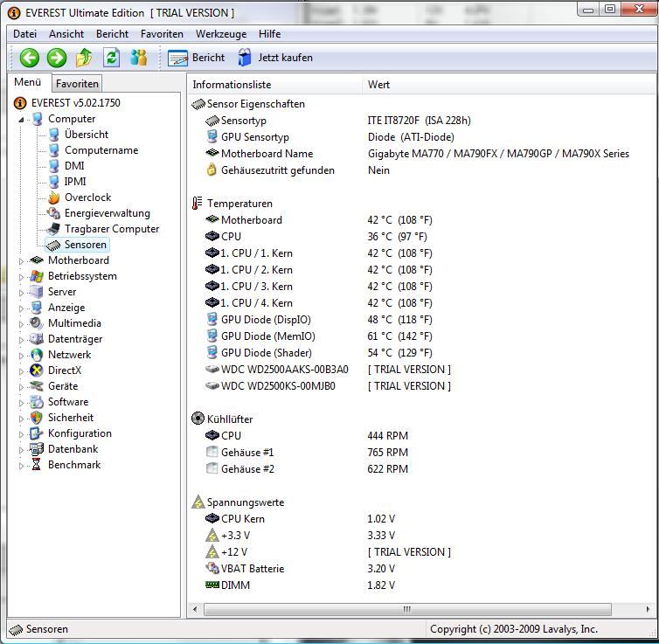The width and height of the screenshot is (659, 644).
Task: Select DMI in the tree
Action: pyautogui.click(x=74, y=166)
